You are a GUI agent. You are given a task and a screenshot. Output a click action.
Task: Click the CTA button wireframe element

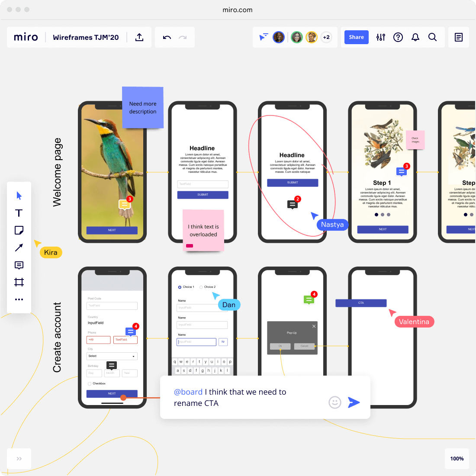click(x=361, y=302)
